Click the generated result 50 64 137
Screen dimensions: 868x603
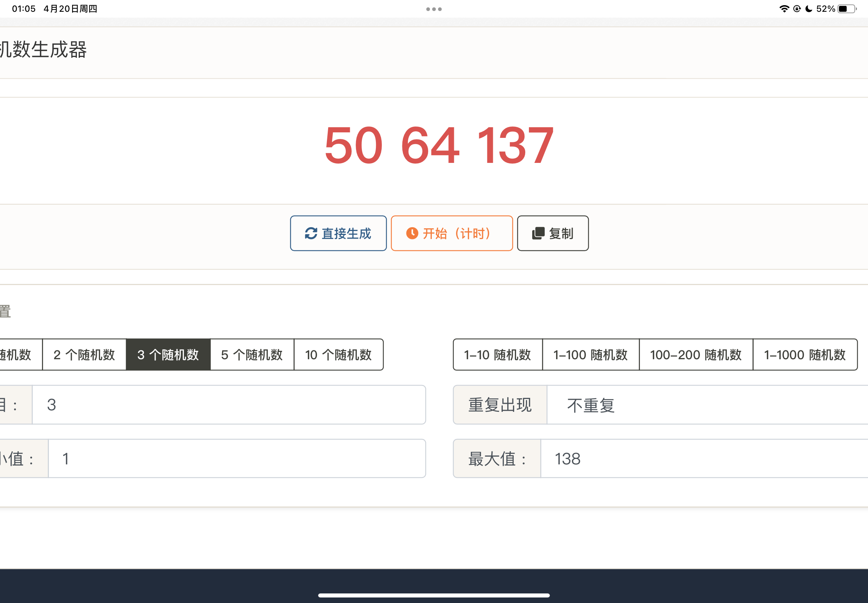coord(439,146)
